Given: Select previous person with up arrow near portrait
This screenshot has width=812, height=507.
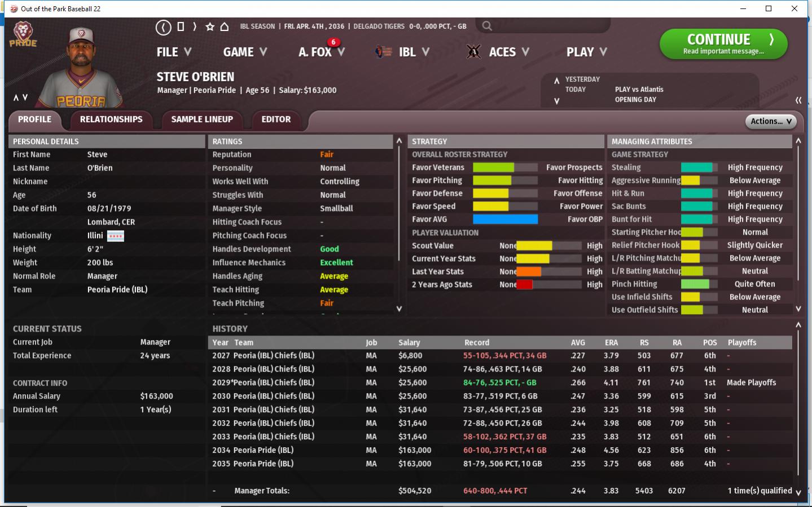Looking at the screenshot, I should pos(16,98).
